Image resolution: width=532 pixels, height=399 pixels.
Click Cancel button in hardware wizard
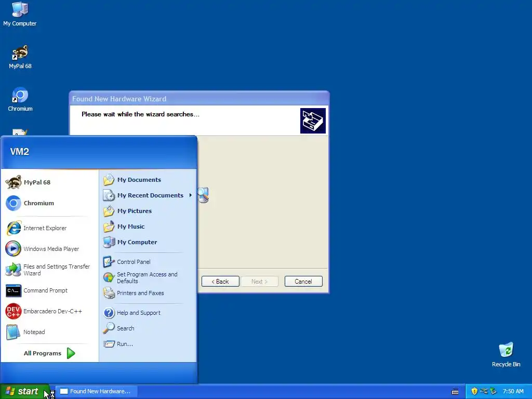pos(303,281)
